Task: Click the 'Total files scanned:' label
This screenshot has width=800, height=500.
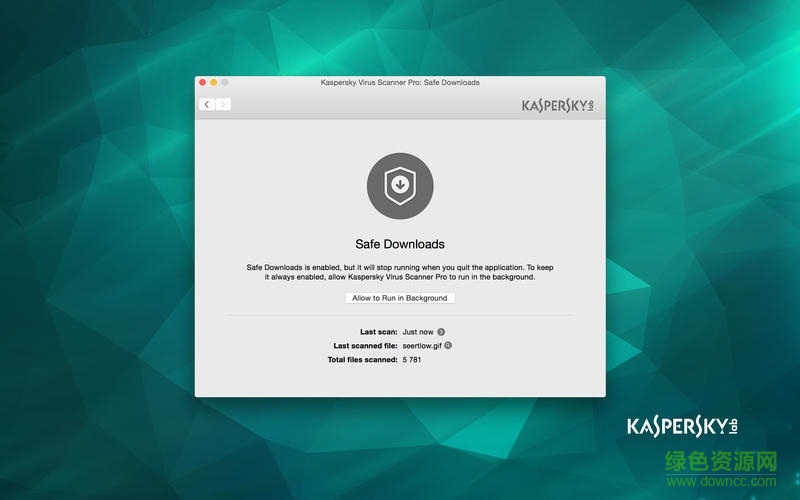Action: coord(362,359)
